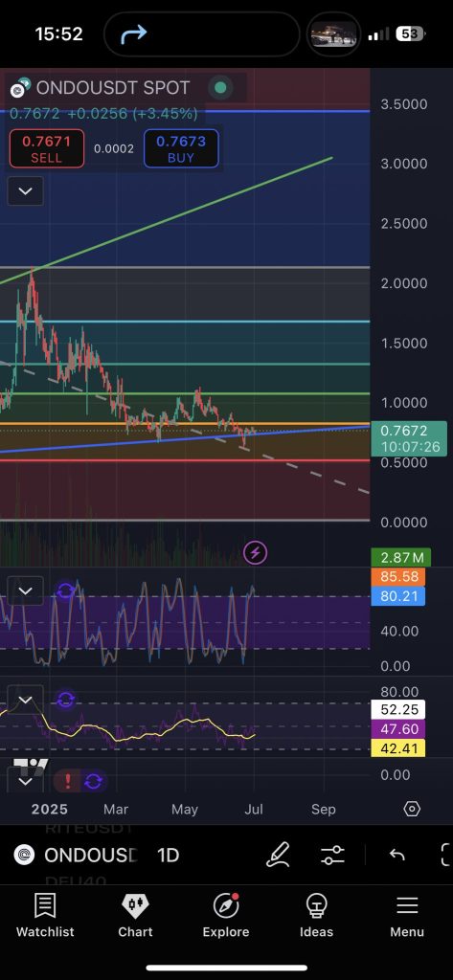Tap the purple 47.60 value label
453x980 pixels.
[398, 728]
